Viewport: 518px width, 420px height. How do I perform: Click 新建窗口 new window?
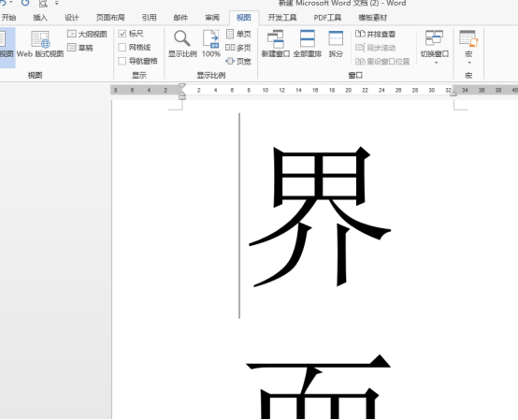[x=276, y=44]
